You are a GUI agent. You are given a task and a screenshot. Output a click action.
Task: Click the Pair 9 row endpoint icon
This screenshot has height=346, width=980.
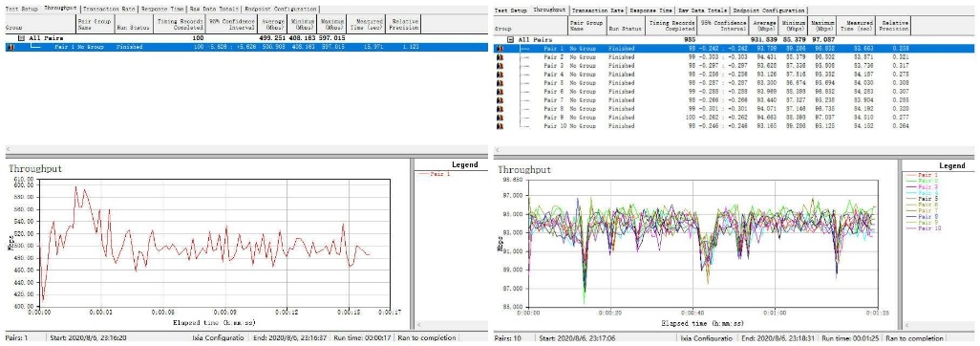pos(500,118)
